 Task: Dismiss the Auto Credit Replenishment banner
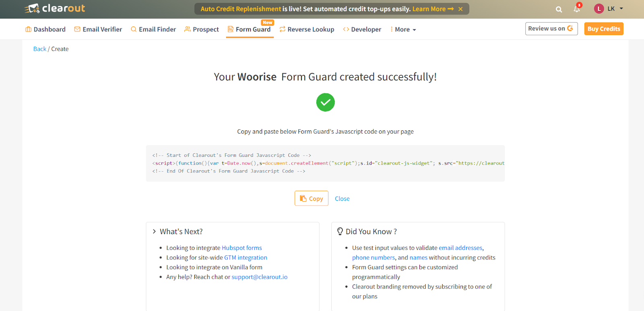pyautogui.click(x=460, y=9)
